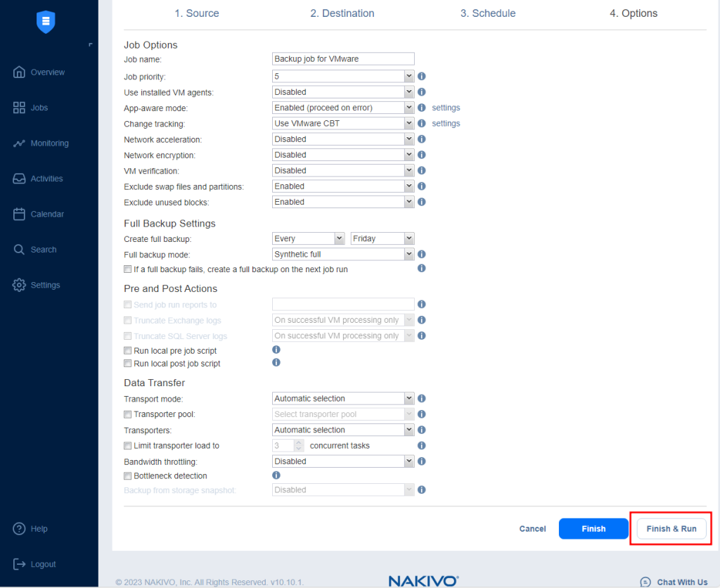Viewport: 720px width, 588px height.
Task: Click the NAKIVO shield logo icon
Action: pos(46,22)
